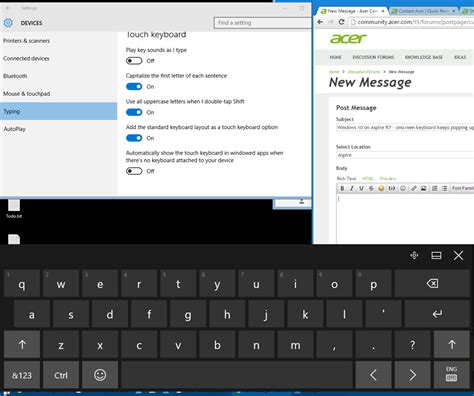Click the insert code icon in editor toolbar
The image size is (474, 396).
coord(392,188)
